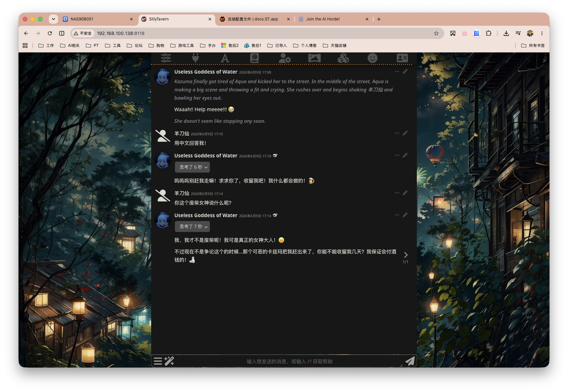Open the magic wand extensions menu
The height and width of the screenshot is (392, 568).
point(169,361)
